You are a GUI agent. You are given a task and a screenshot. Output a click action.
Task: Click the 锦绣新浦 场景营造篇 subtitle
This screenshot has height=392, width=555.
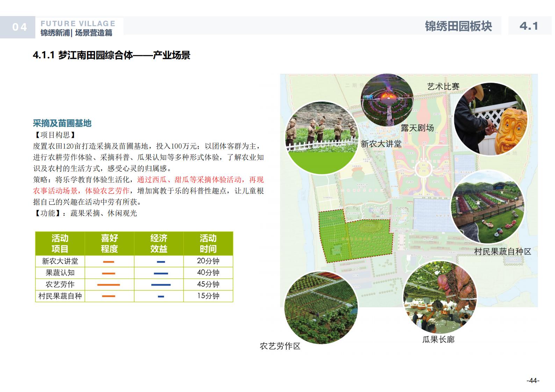point(77,33)
